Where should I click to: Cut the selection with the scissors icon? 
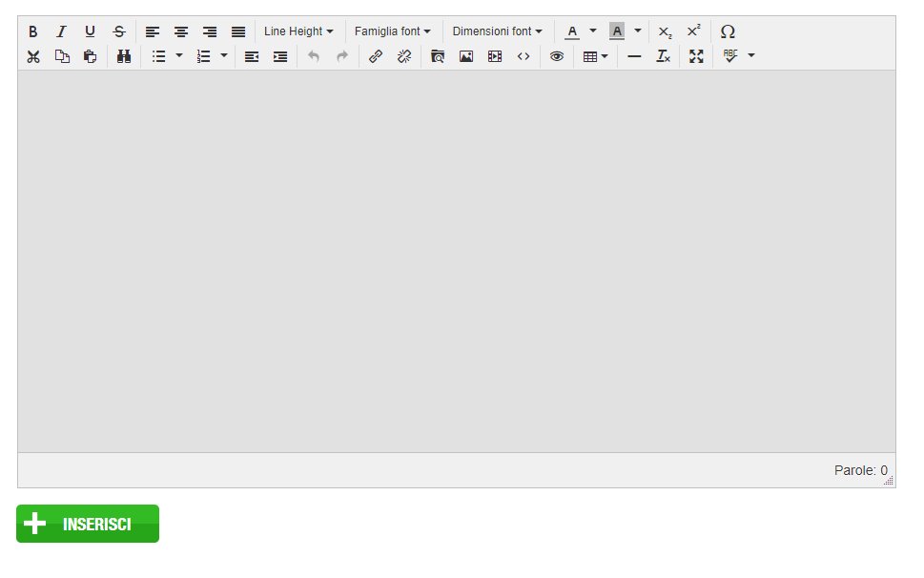[33, 56]
